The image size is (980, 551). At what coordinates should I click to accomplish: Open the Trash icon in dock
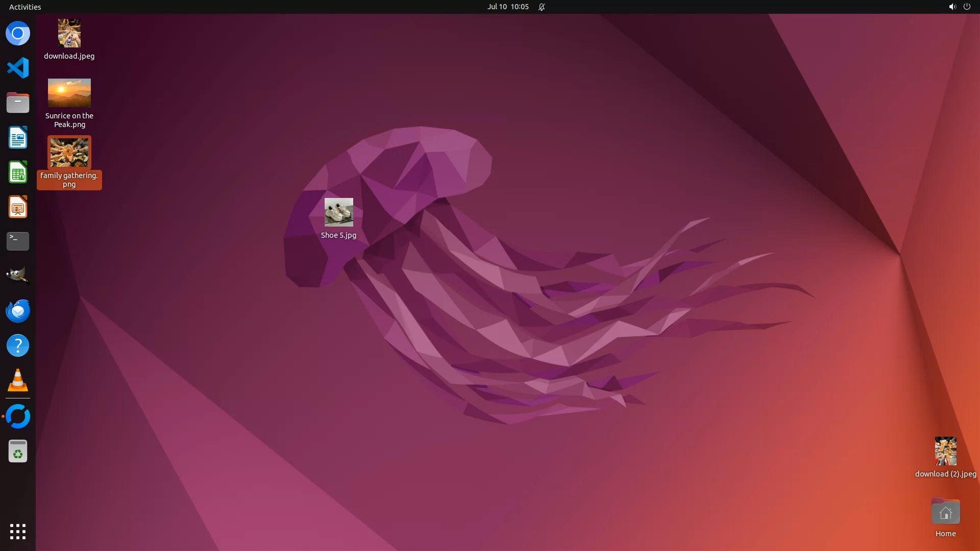pyautogui.click(x=18, y=452)
